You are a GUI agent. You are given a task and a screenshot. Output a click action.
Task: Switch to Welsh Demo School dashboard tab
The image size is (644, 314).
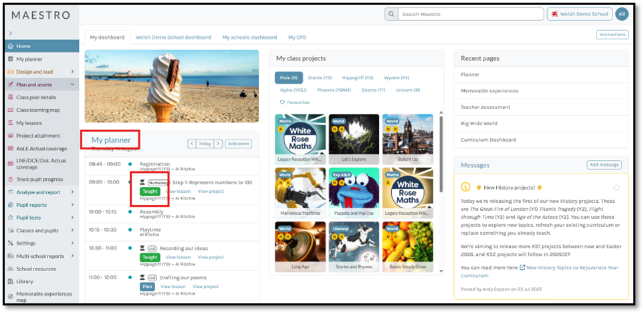(x=173, y=37)
